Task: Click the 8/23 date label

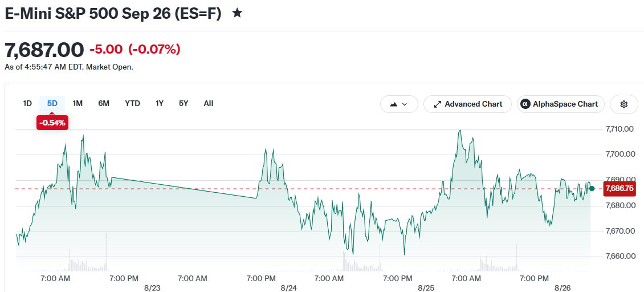Action: point(152,287)
